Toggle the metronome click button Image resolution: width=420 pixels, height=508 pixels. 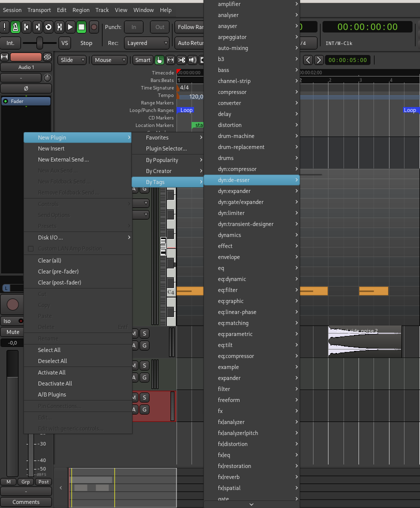pyautogui.click(x=15, y=27)
